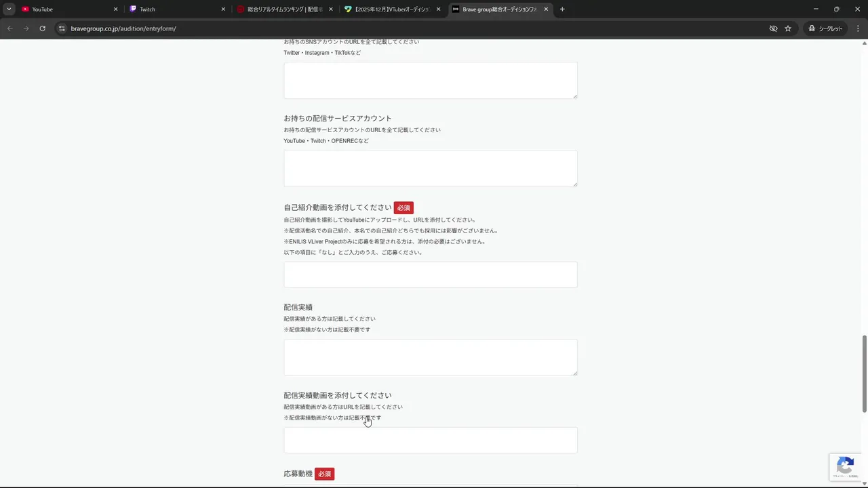Viewport: 868px width, 488px height.
Task: Click the SNS account URL text area
Action: pyautogui.click(x=431, y=81)
